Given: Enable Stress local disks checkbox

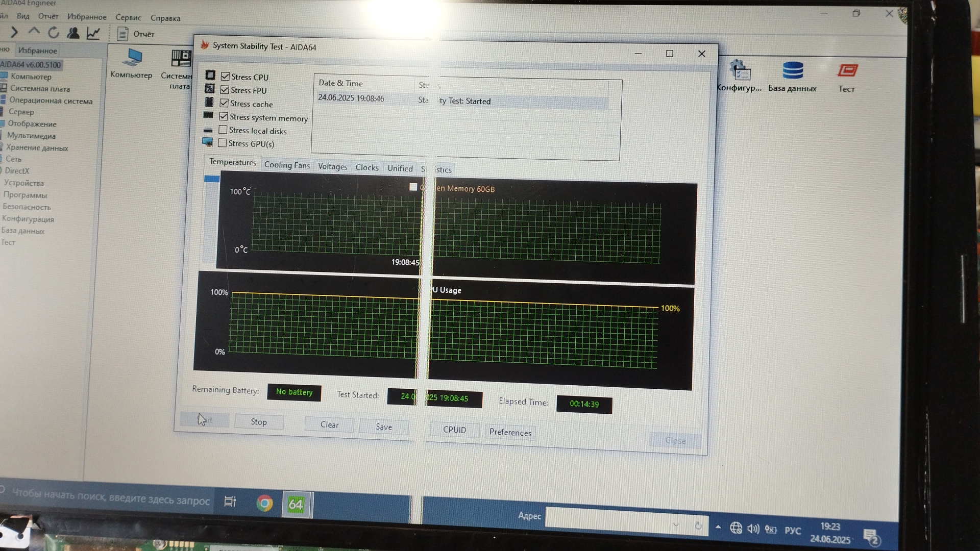Looking at the screenshot, I should click(x=223, y=130).
